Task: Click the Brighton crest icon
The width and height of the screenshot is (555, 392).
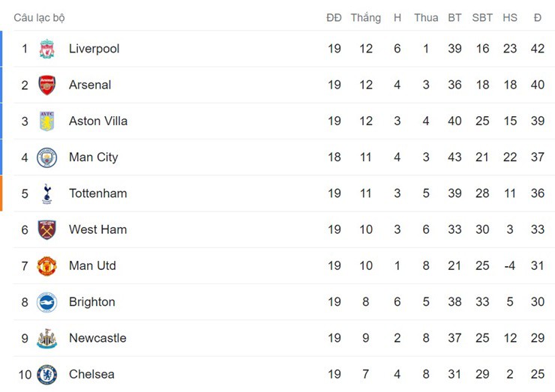Action: [x=47, y=302]
